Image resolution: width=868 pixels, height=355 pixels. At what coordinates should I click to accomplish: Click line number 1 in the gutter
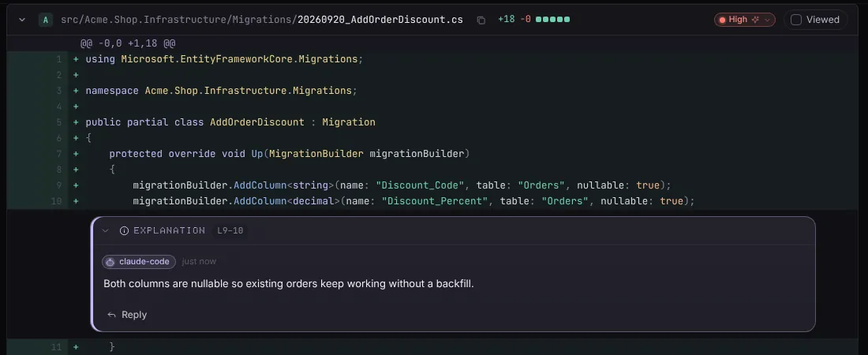pyautogui.click(x=58, y=59)
